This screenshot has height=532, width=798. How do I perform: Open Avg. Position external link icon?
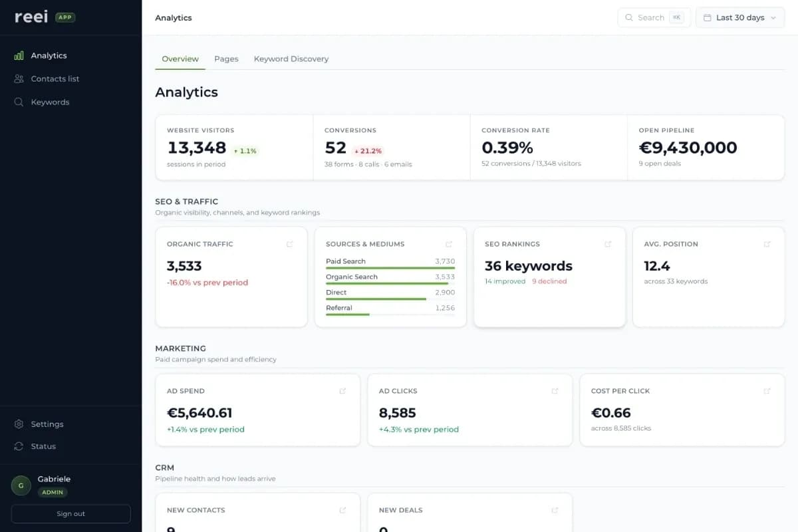[x=767, y=244]
